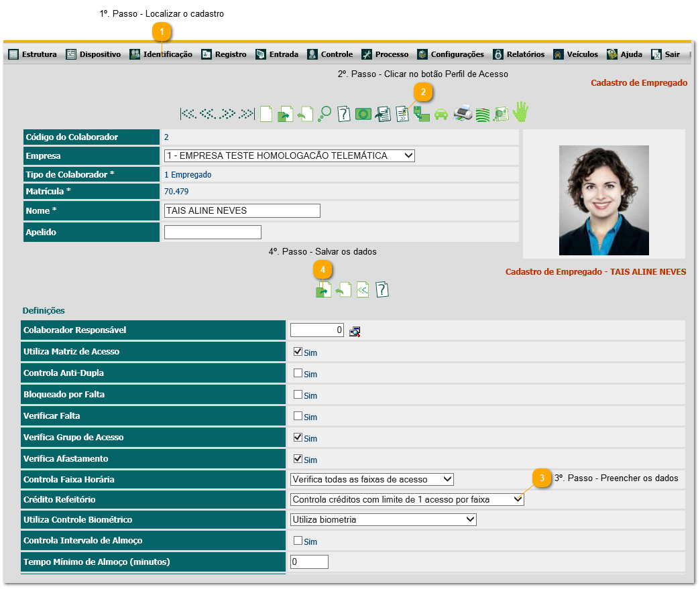The width and height of the screenshot is (700, 589).
Task: Click the Ajuda menu button
Action: click(x=624, y=54)
